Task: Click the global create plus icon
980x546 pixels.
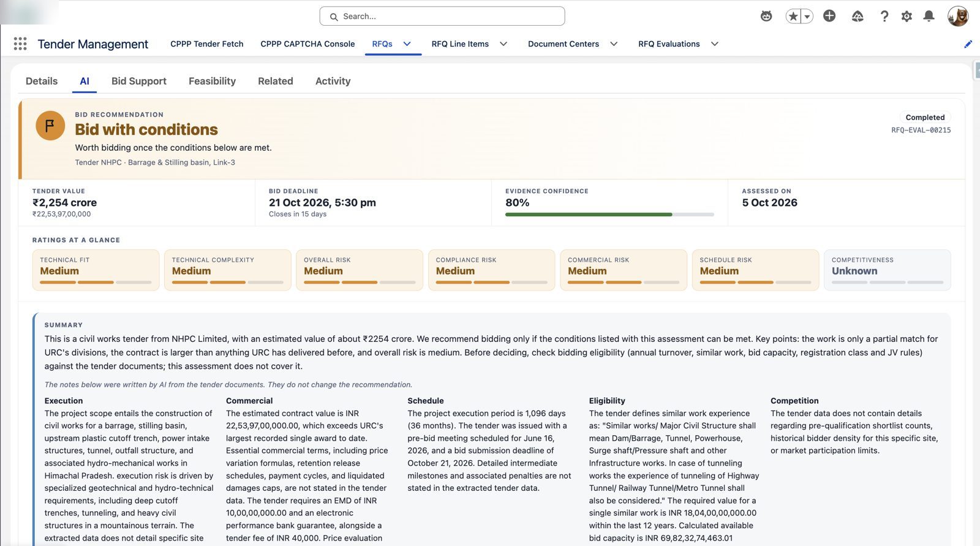Action: coord(829,16)
